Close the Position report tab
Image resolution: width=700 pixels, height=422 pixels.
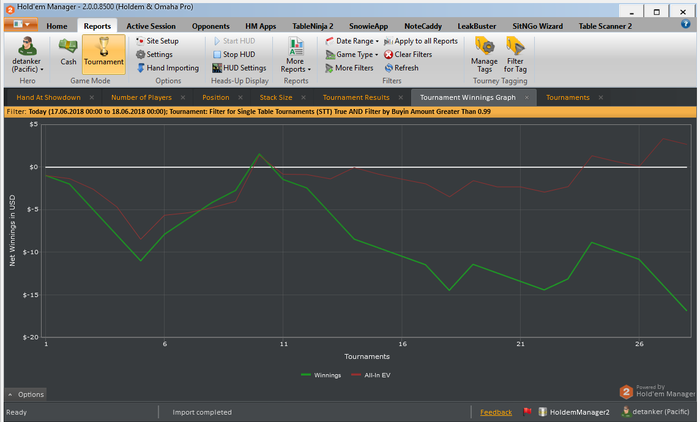[x=240, y=97]
